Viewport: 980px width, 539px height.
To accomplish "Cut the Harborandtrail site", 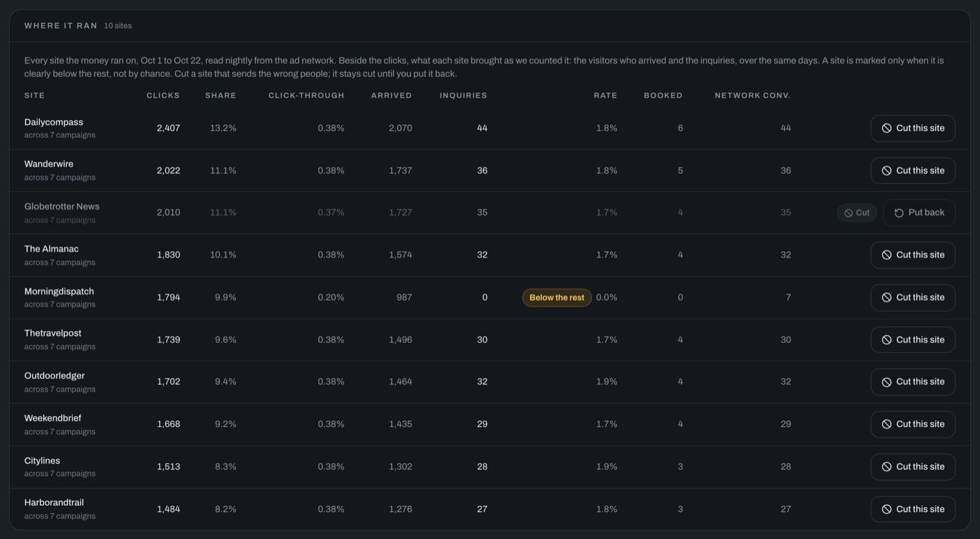I will coord(913,509).
